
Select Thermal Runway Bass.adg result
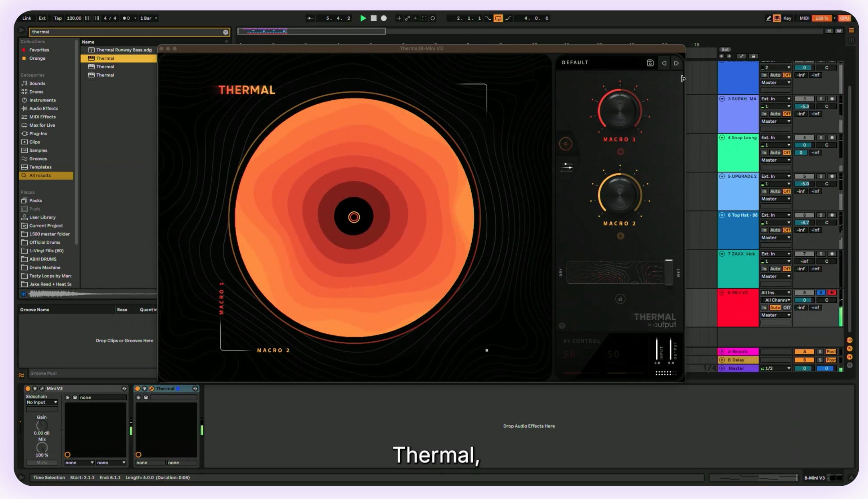pos(124,50)
